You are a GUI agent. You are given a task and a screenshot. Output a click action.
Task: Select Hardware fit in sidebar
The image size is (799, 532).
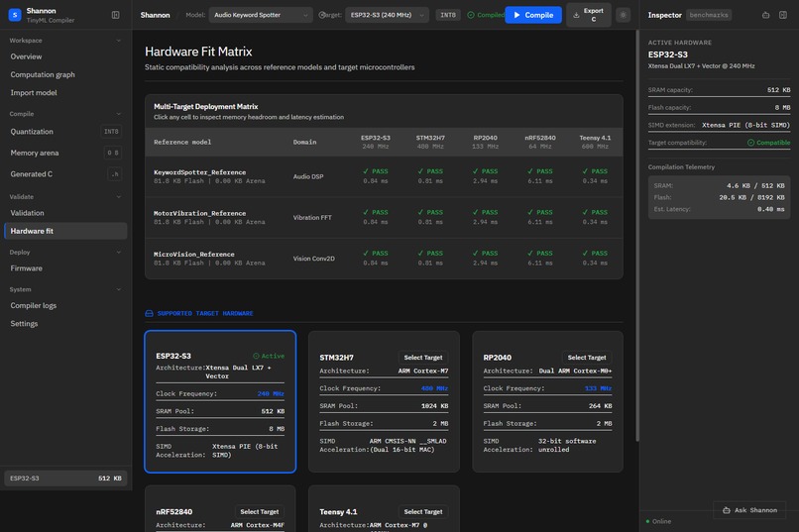65,231
